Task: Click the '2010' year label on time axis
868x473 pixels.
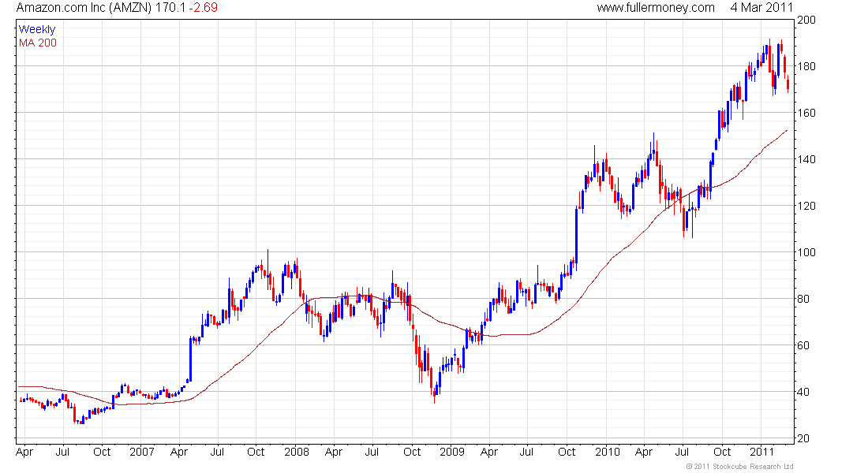Action: point(608,452)
